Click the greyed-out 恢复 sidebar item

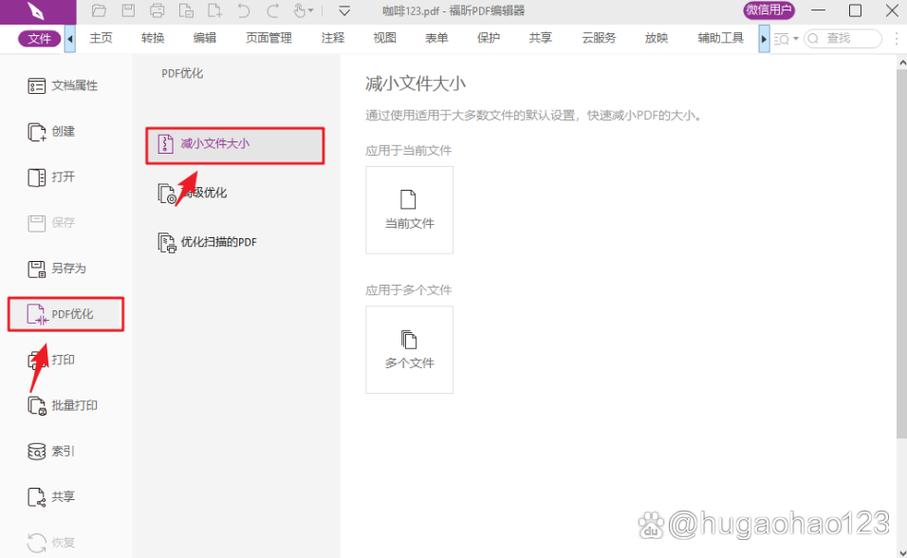click(51, 542)
